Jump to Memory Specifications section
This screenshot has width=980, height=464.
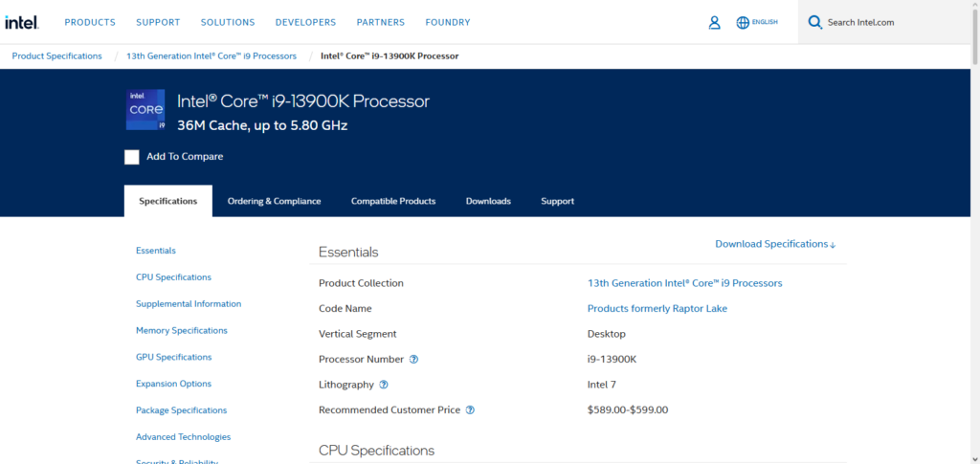(x=181, y=330)
